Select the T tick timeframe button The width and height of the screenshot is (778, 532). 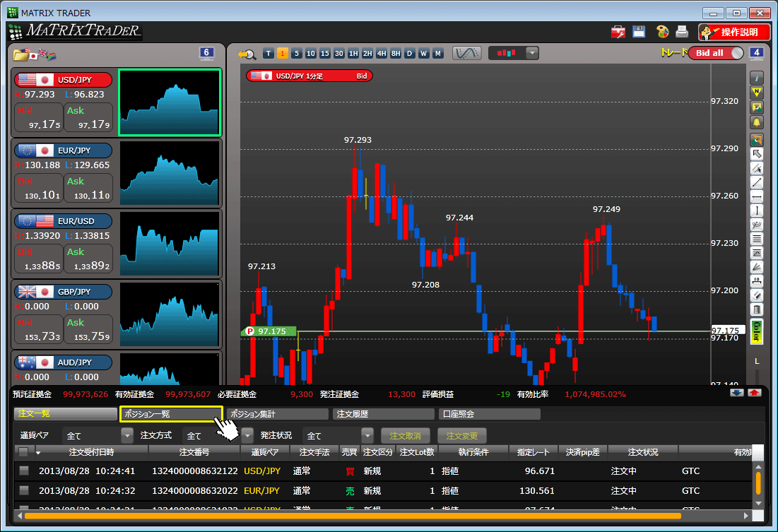pos(269,53)
